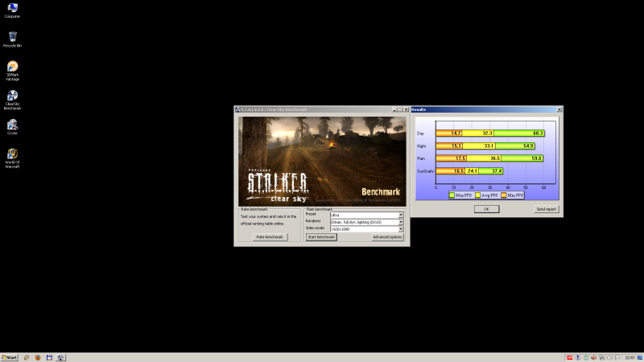Click the 'Day' chart row label
Image resolution: width=644 pixels, height=362 pixels.
(420, 134)
